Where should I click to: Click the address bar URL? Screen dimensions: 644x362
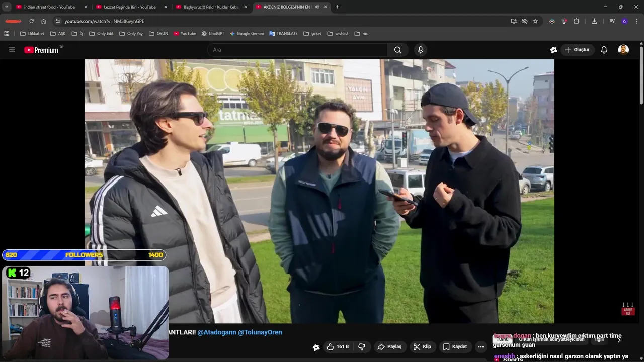click(104, 21)
